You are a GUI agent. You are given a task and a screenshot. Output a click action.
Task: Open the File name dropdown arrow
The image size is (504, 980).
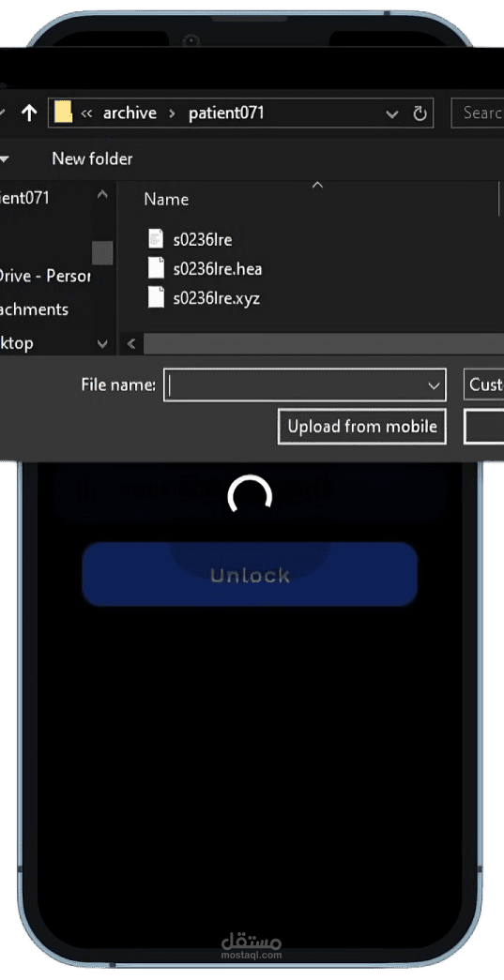pyautogui.click(x=434, y=385)
